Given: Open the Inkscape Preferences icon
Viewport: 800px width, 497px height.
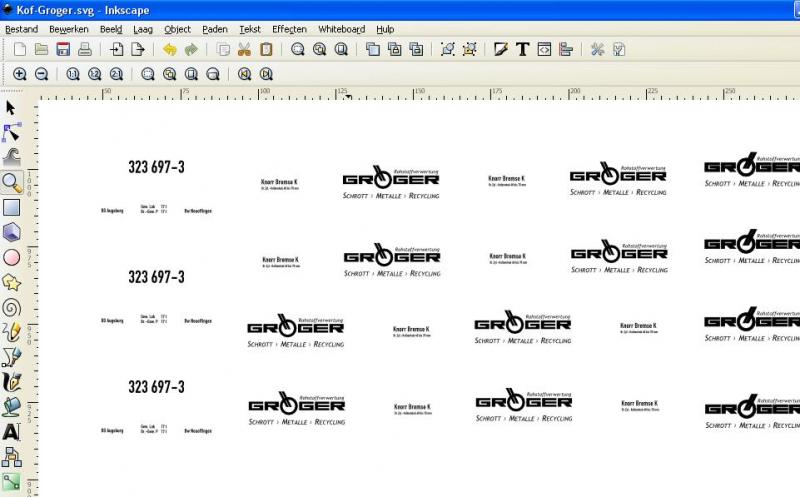Looking at the screenshot, I should pyautogui.click(x=597, y=49).
